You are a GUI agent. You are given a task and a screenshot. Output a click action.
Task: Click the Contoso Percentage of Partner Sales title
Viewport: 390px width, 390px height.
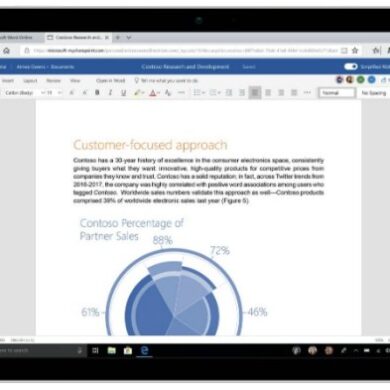tap(131, 229)
